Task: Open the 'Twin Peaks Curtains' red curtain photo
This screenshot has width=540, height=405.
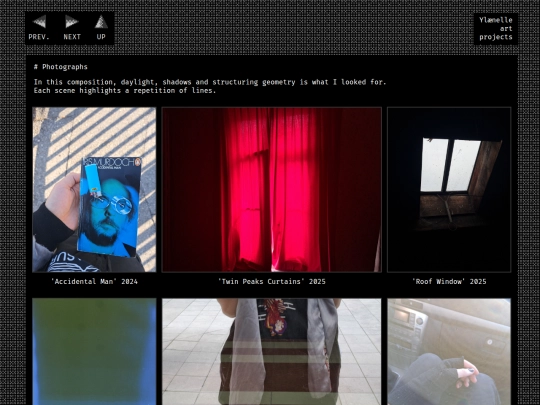Action: click(272, 189)
